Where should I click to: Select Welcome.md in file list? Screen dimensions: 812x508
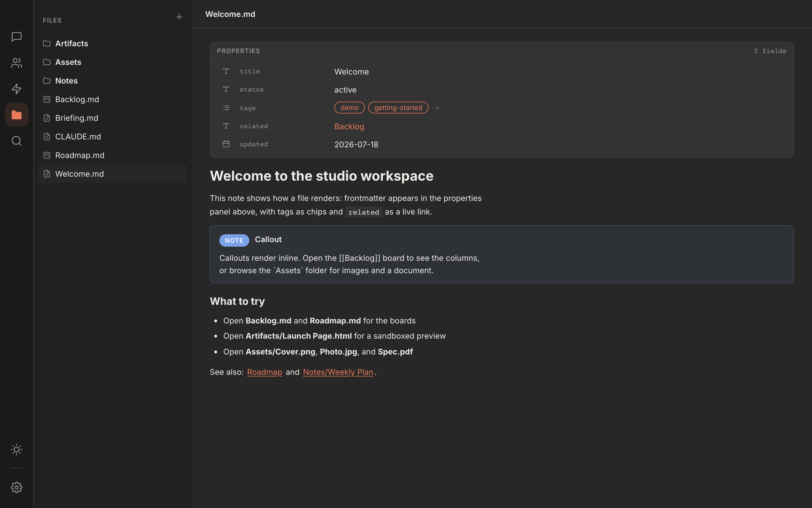tap(112, 174)
